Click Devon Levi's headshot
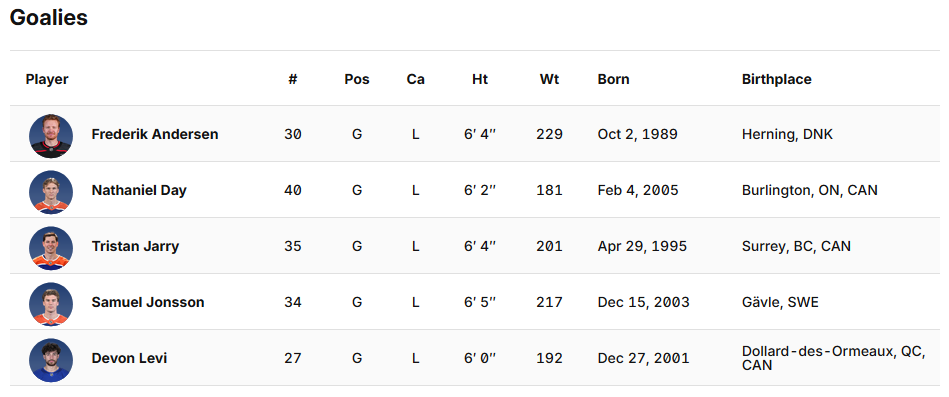This screenshot has width=949, height=397. 51,360
